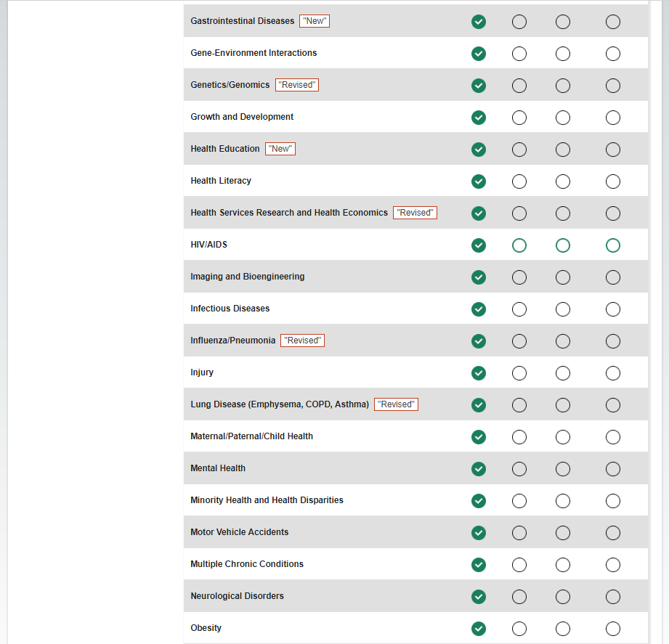Viewport: 669px width, 644px height.
Task: Select the second radio option for Mental Health
Action: [x=519, y=469]
